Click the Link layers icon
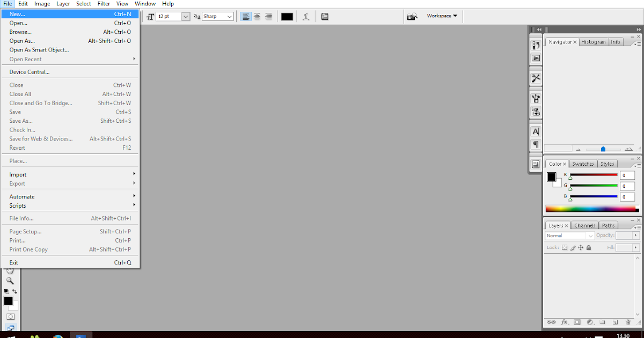This screenshot has height=338, width=644. click(551, 322)
